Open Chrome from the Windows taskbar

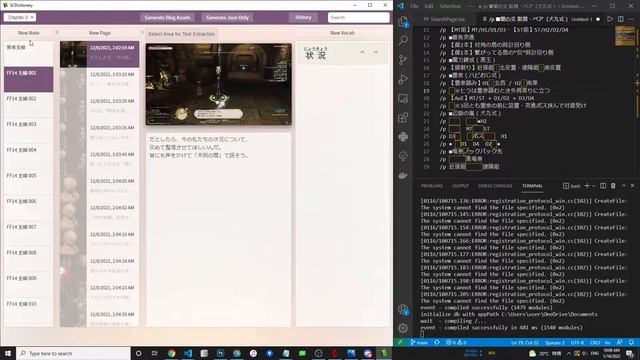point(171,353)
